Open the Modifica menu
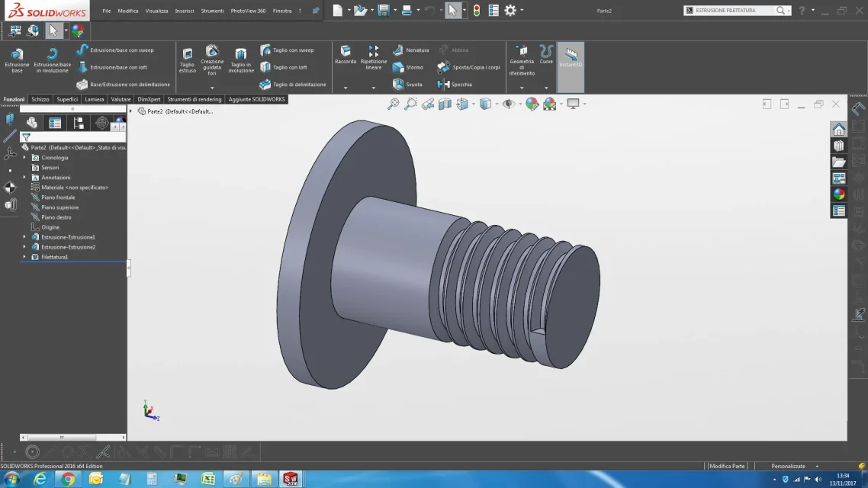 [x=128, y=11]
